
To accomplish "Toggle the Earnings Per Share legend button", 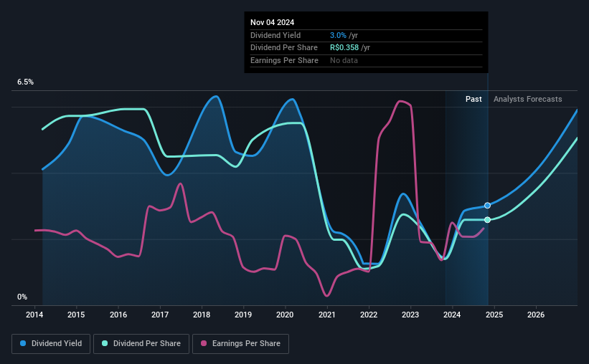I will click(x=240, y=344).
